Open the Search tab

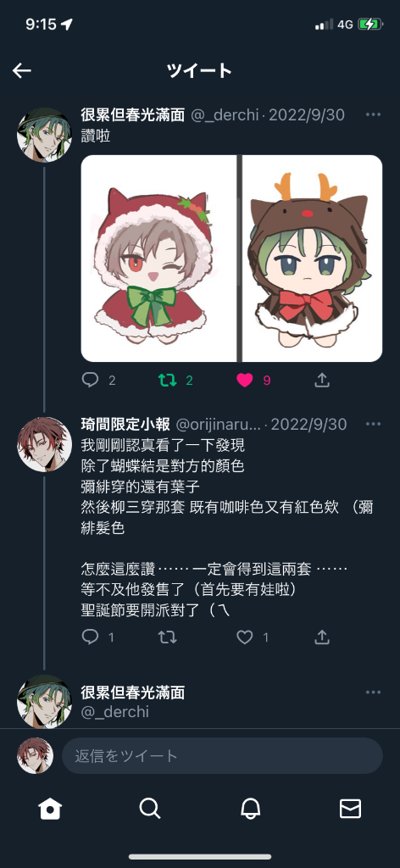[x=150, y=809]
